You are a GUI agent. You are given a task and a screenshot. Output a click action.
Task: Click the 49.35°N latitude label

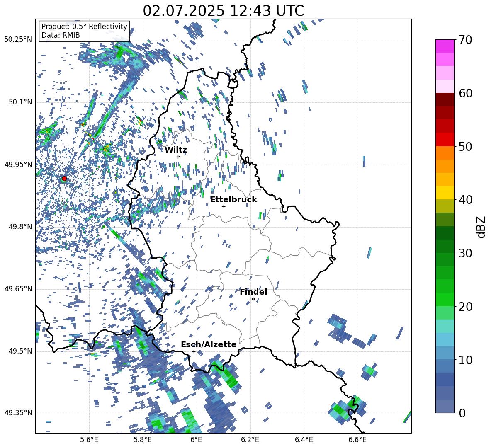[x=18, y=413]
